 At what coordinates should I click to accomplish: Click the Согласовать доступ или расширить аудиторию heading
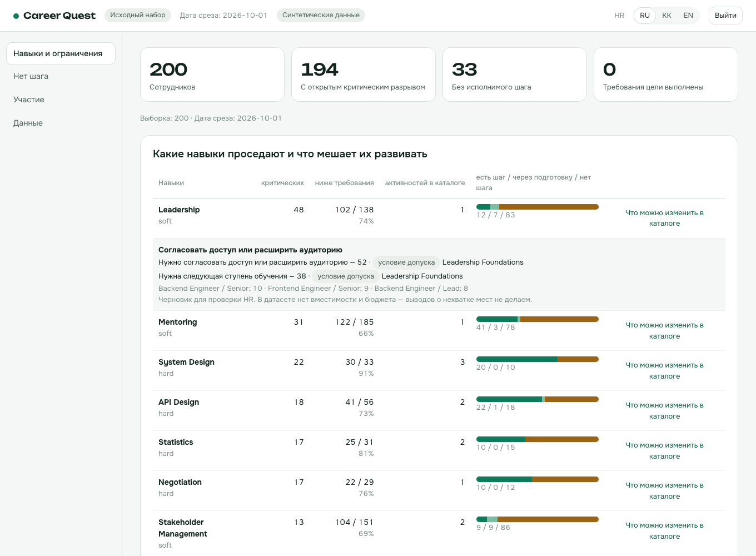coord(250,250)
